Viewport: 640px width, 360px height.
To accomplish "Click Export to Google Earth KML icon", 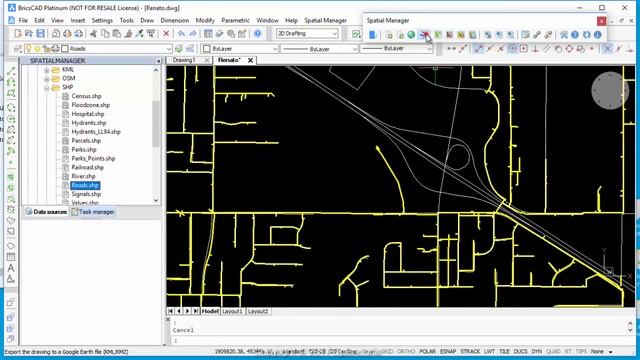I will (x=425, y=35).
